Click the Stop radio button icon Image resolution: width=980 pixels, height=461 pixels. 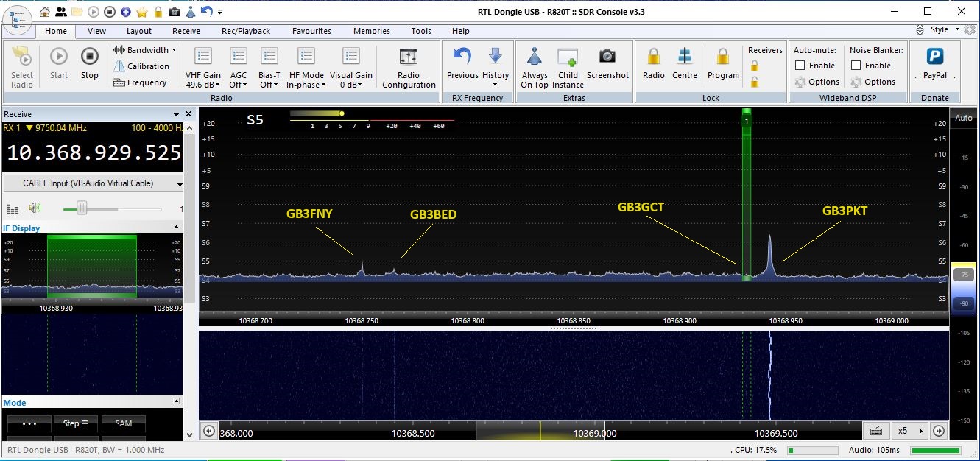pyautogui.click(x=89, y=57)
